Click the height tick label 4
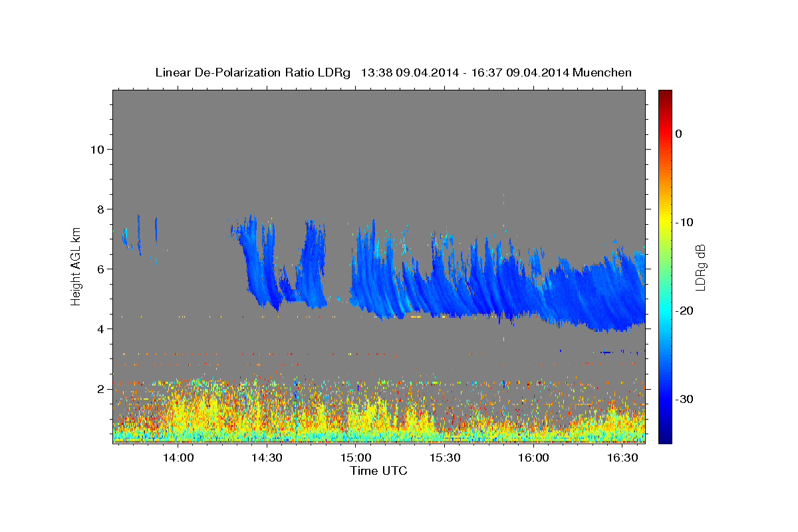The image size is (798, 532). 101,329
